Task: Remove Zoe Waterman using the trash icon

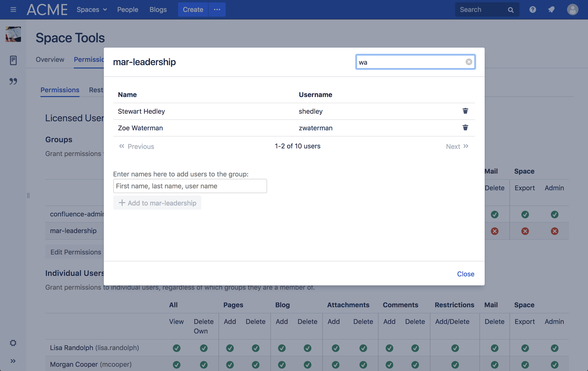Action: [465, 127]
